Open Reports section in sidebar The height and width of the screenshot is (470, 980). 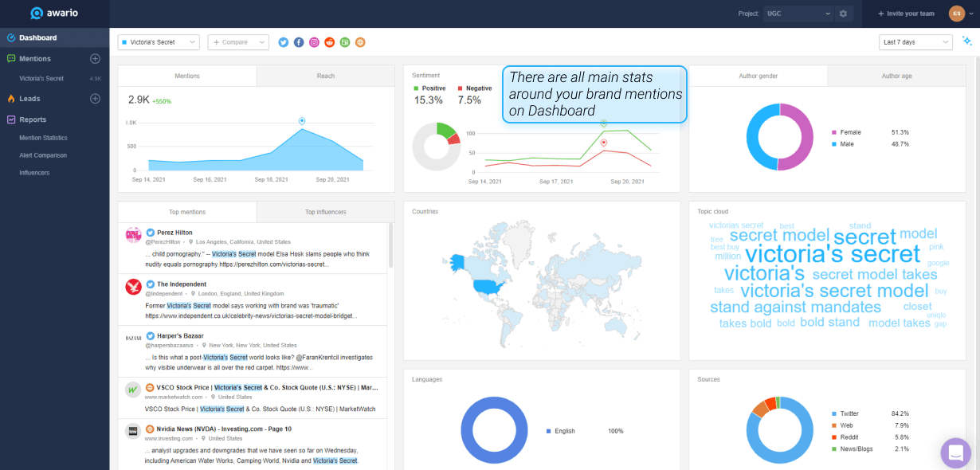coord(33,119)
